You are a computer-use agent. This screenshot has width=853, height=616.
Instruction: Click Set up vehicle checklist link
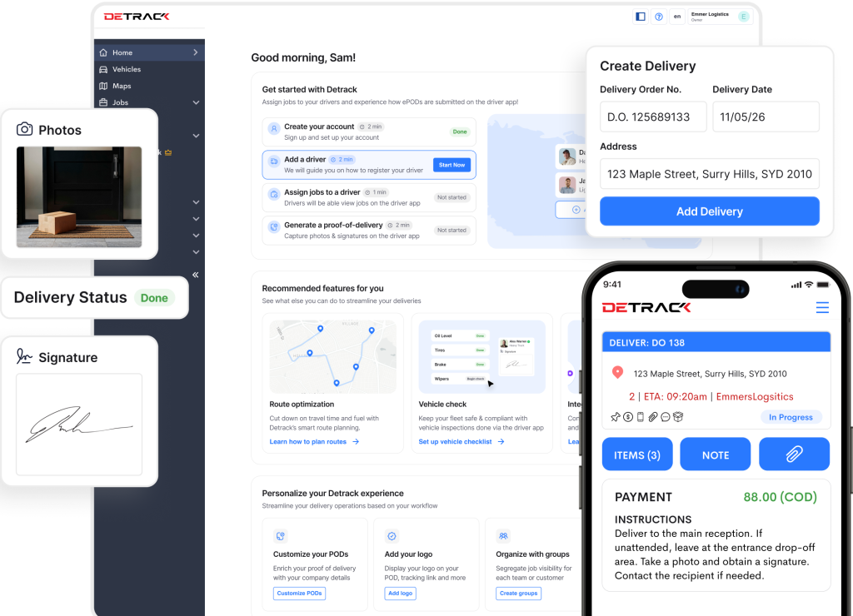point(461,441)
